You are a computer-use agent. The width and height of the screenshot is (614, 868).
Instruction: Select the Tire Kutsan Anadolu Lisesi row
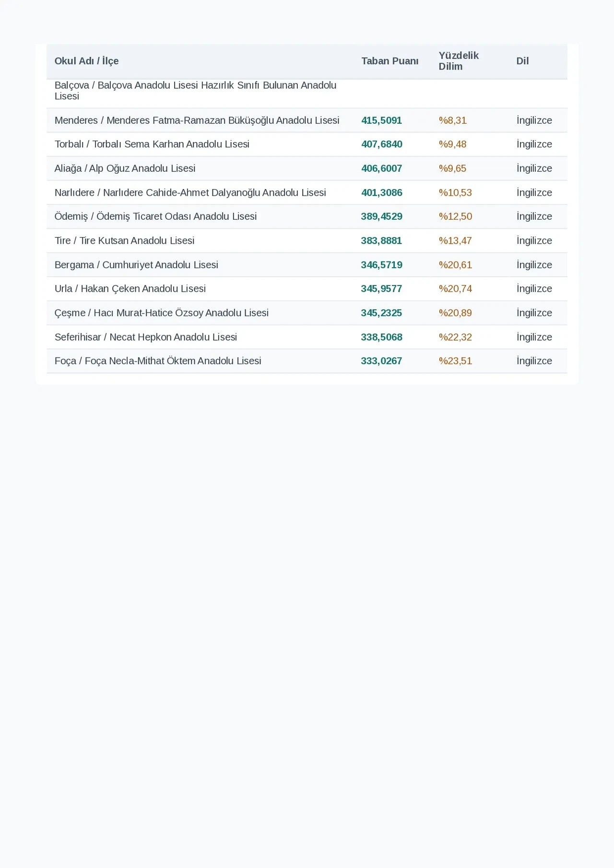pos(307,241)
